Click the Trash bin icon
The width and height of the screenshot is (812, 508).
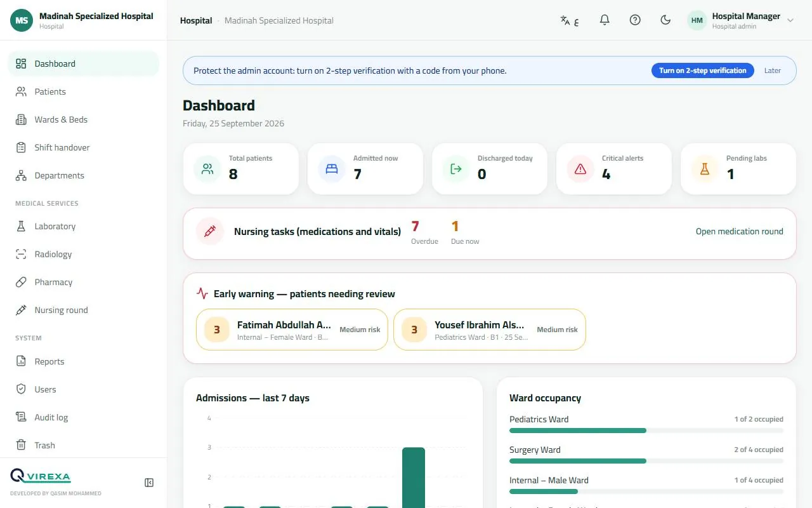[21, 445]
